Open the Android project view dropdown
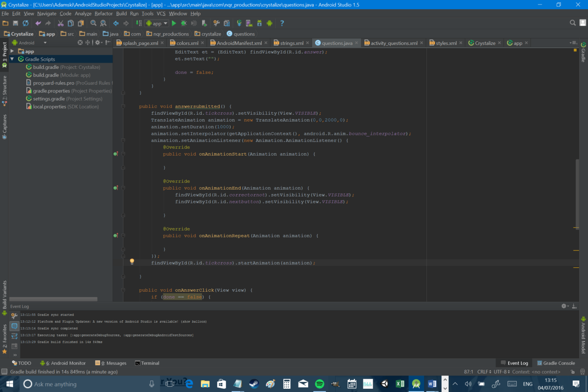This screenshot has width=588, height=392. pyautogui.click(x=29, y=43)
